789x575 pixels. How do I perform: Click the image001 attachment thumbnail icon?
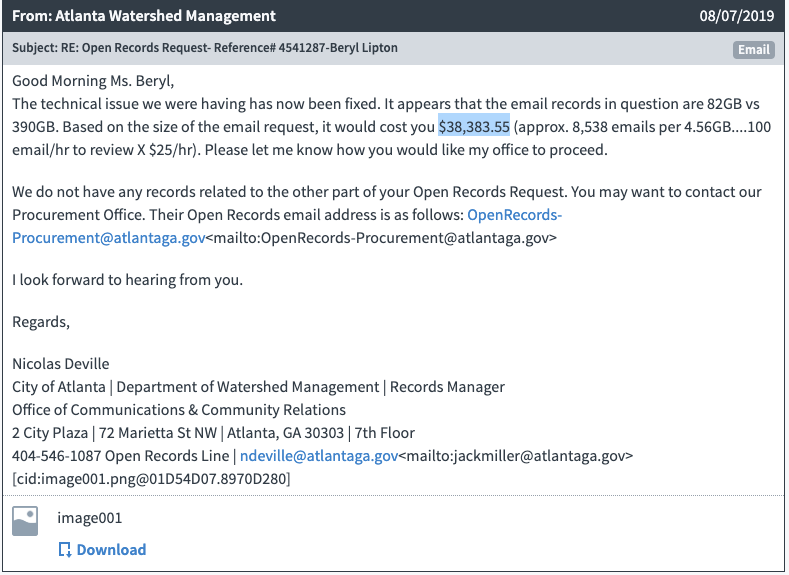25,521
